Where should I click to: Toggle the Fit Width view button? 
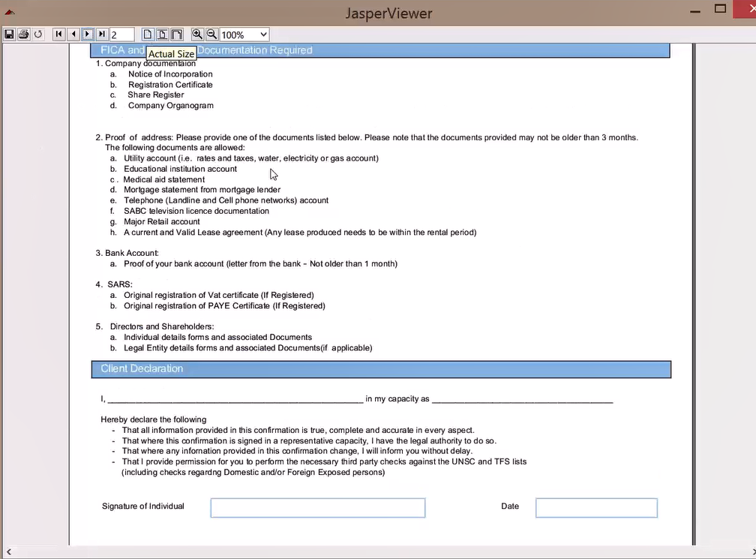pos(177,35)
